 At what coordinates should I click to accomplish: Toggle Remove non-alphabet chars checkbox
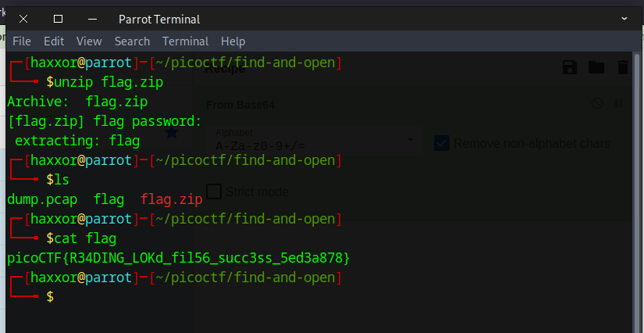(442, 143)
